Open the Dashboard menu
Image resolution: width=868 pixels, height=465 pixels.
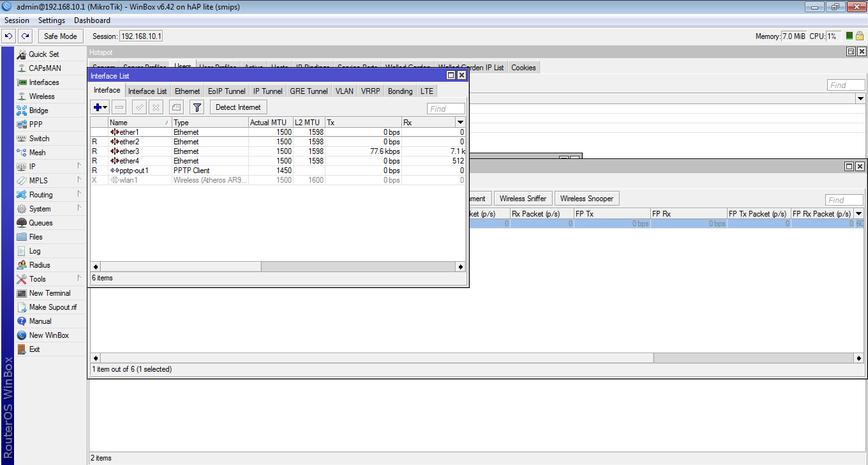(x=93, y=20)
